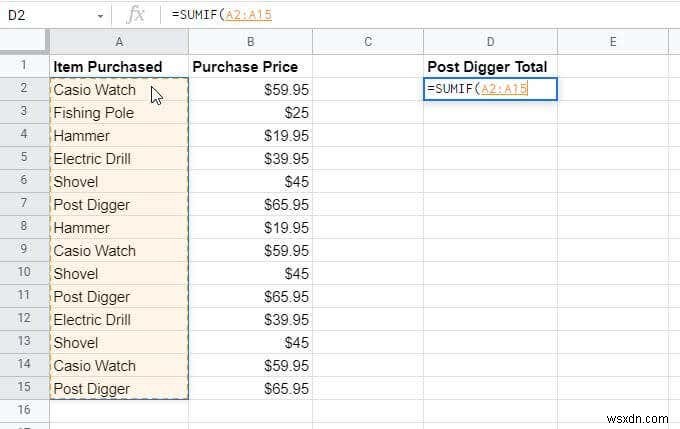Click the Post Digger Total cell
Image resolution: width=680 pixels, height=429 pixels.
coord(487,67)
